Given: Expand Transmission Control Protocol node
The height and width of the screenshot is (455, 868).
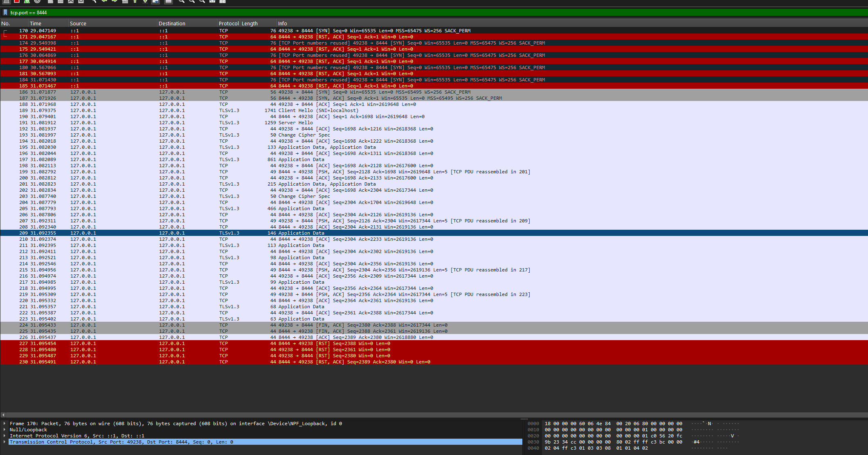Looking at the screenshot, I should (x=4, y=442).
